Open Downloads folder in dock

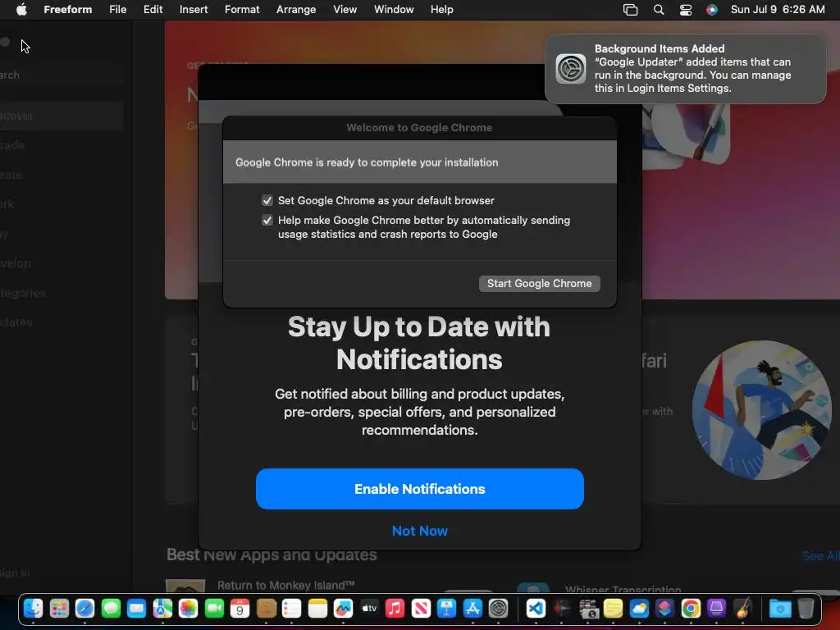[x=780, y=609]
